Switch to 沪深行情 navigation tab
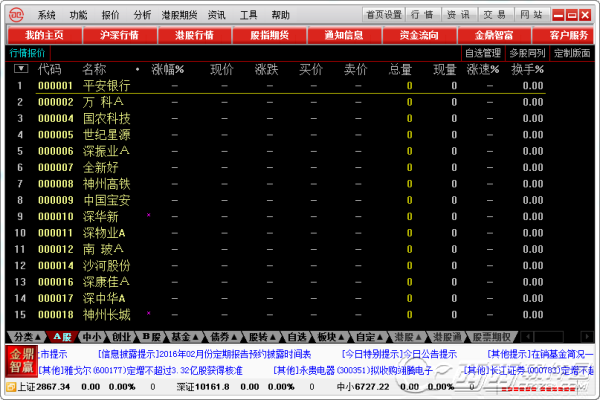This screenshot has width=600, height=400. click(x=119, y=35)
